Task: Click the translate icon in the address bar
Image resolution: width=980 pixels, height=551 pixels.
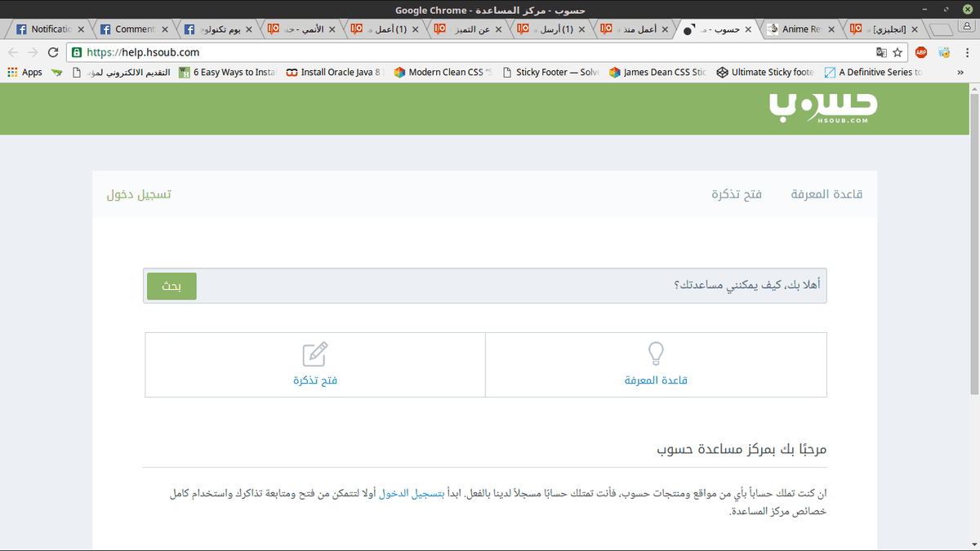Action: coord(883,51)
